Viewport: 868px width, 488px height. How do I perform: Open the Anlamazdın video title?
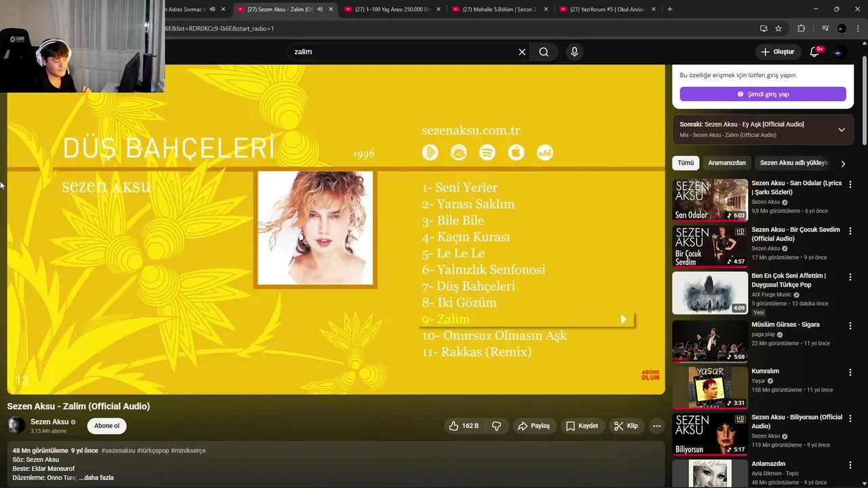coord(768,464)
